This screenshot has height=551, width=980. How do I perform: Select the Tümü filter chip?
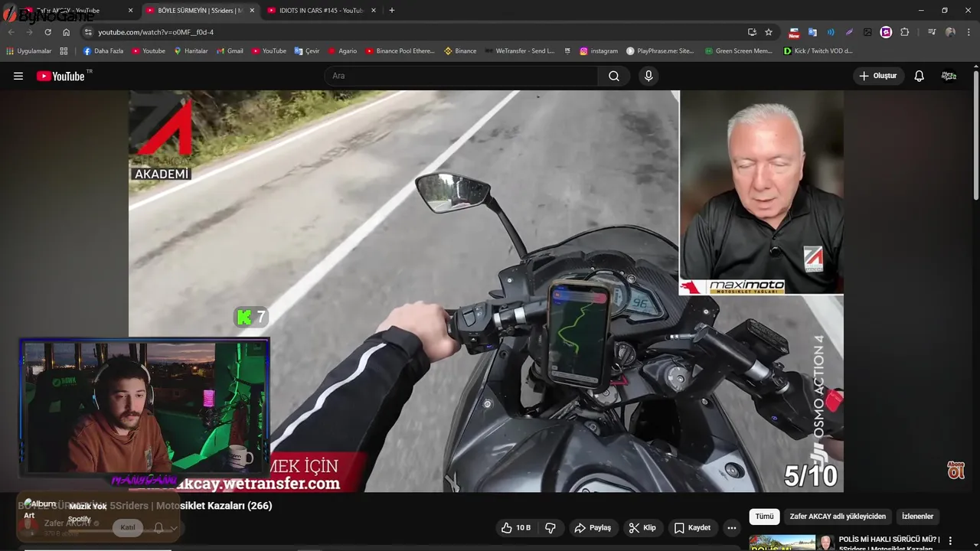pyautogui.click(x=764, y=517)
